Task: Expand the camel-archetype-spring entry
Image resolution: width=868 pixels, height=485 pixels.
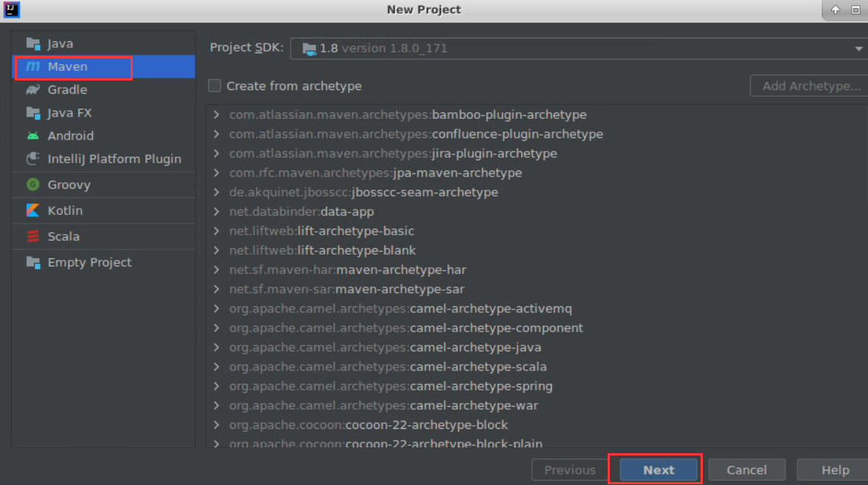Action: point(216,386)
